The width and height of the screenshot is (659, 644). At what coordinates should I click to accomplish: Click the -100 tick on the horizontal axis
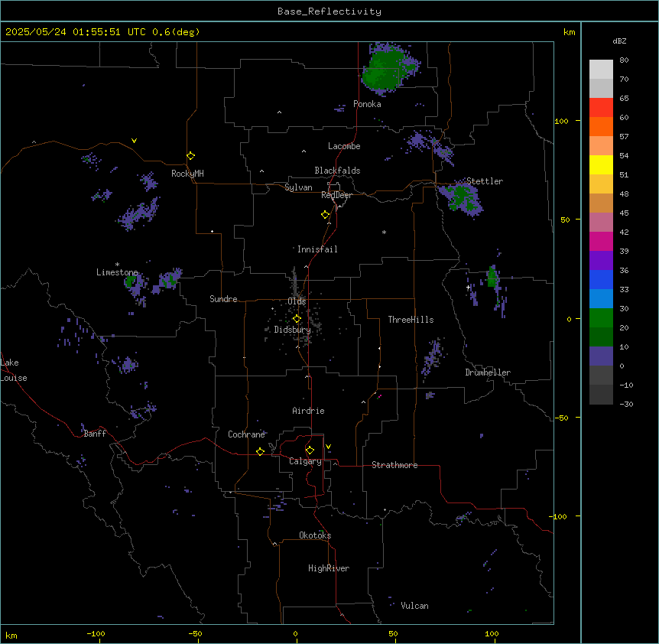(x=96, y=634)
